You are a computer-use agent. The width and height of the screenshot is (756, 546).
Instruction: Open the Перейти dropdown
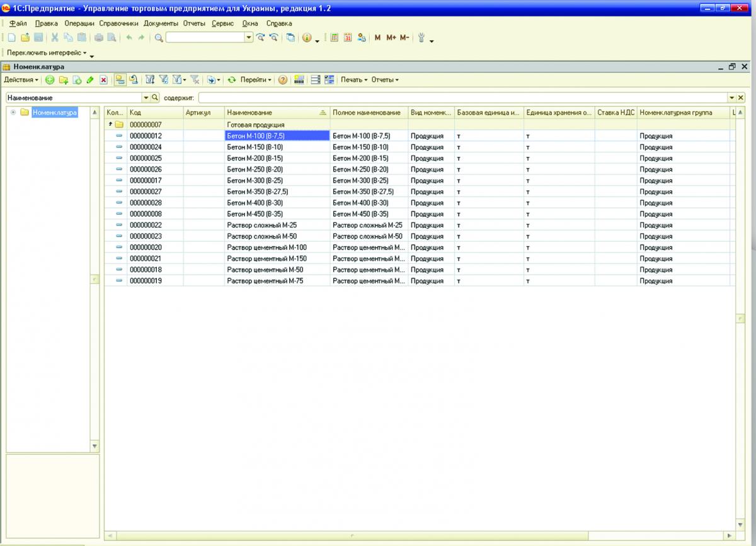(x=256, y=80)
